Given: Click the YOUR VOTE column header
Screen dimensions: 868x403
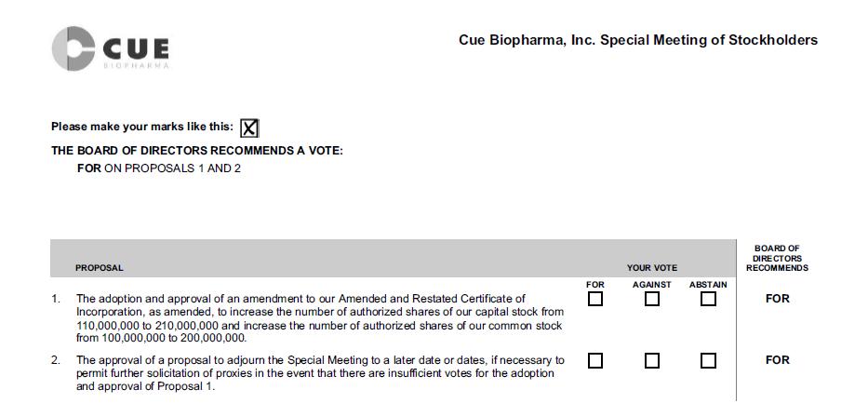Looking at the screenshot, I should 652,268.
